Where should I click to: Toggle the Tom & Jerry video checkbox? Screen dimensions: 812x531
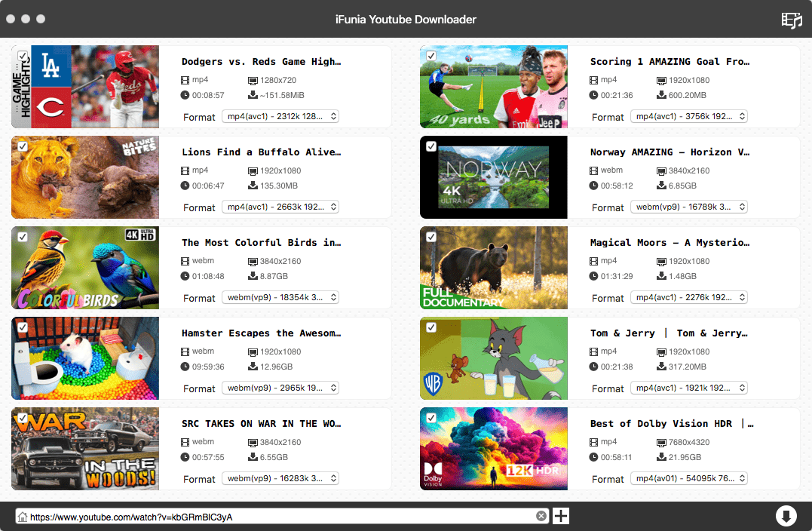pos(431,327)
